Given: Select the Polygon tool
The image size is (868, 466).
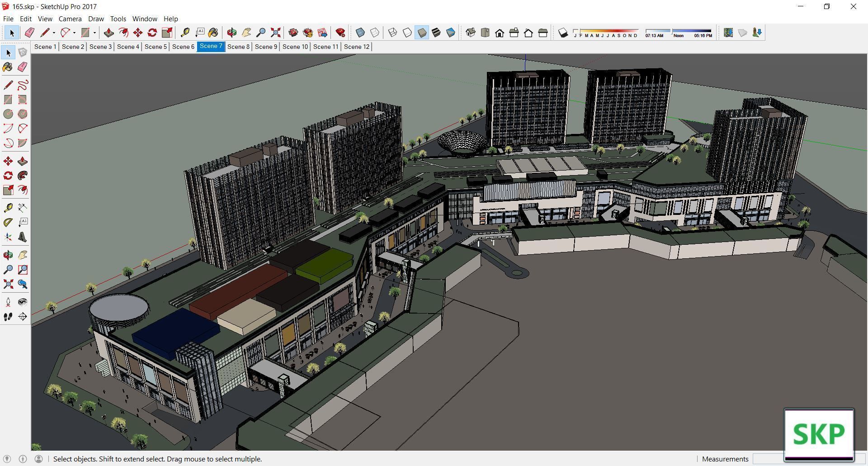Looking at the screenshot, I should 23,114.
